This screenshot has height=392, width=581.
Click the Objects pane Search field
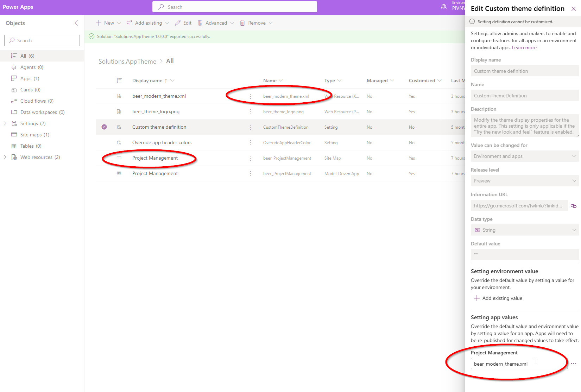click(x=42, y=40)
